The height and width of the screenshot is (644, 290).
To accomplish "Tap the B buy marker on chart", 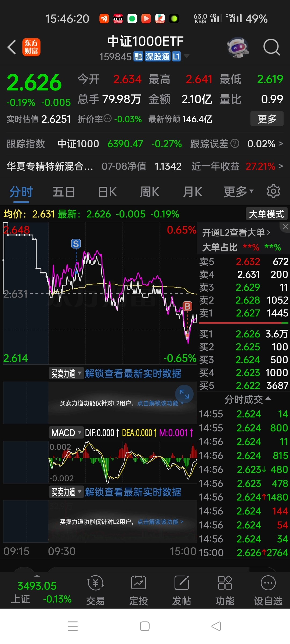I will [187, 306].
